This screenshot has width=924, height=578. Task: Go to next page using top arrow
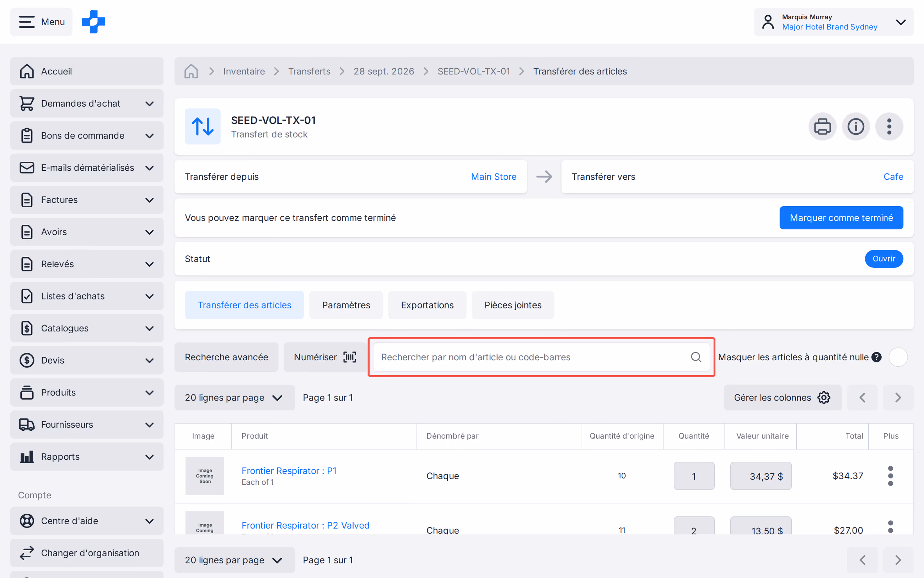[x=898, y=398]
